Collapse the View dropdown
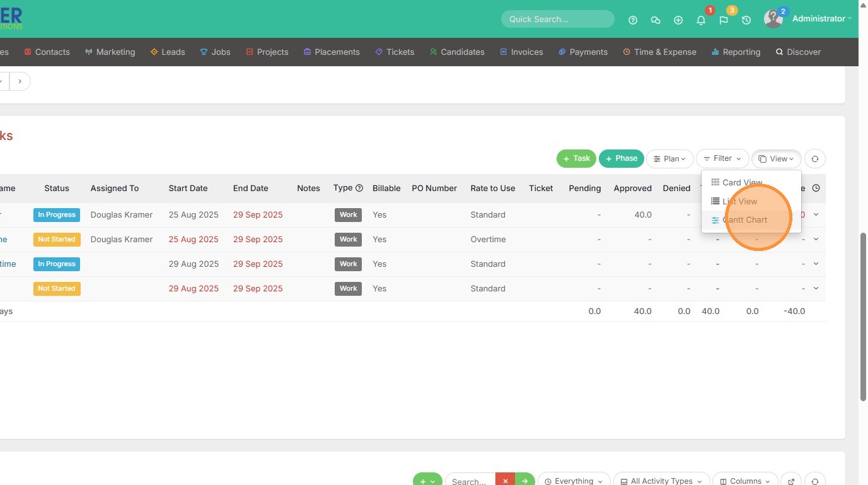Screen dimensions: 868x485 776,159
